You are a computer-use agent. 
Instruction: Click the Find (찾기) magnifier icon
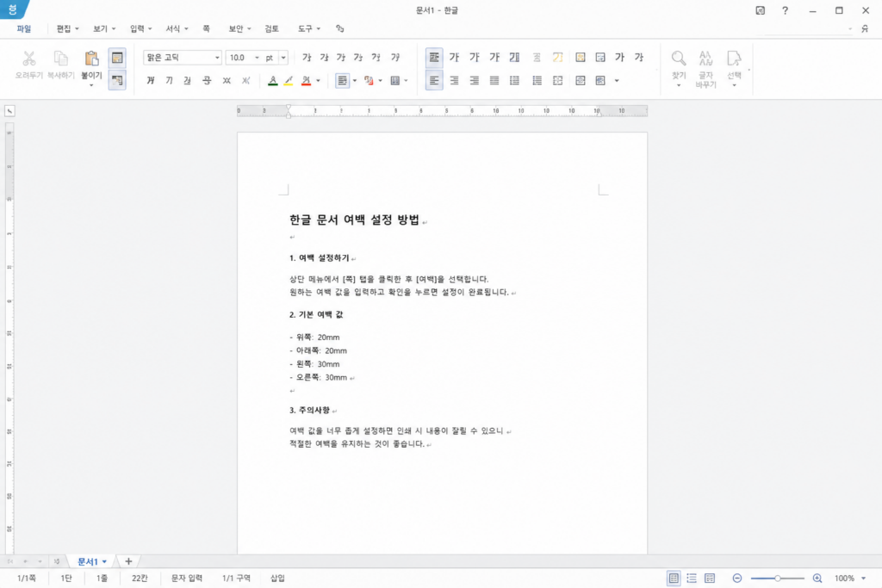pos(679,59)
